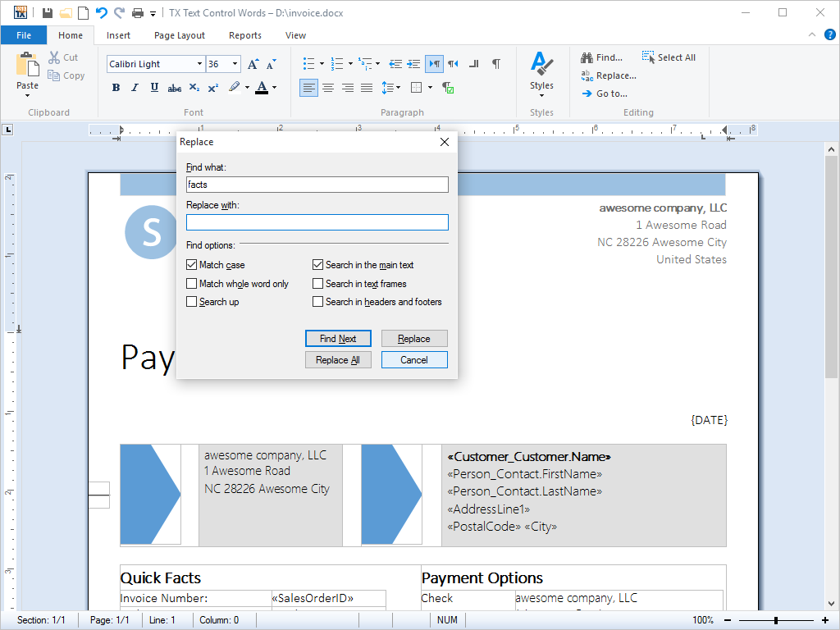Uncheck the Match case option
This screenshot has width=840, height=630.
192,265
